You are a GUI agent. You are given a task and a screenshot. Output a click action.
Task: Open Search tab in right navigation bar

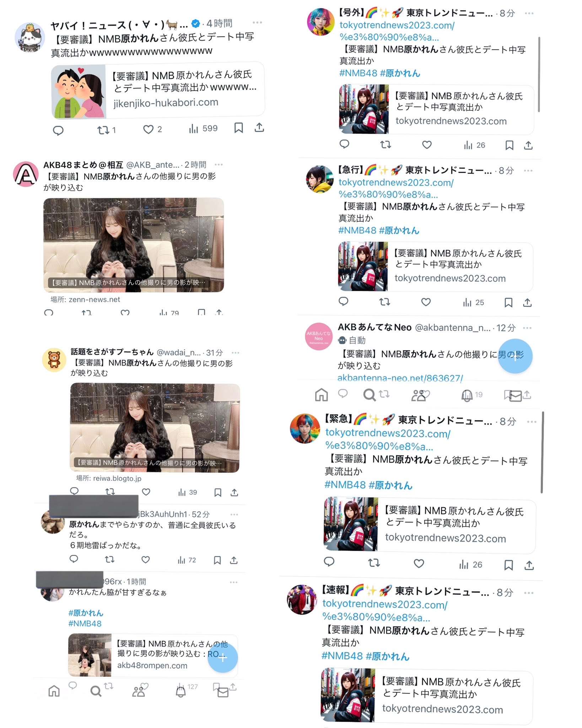tap(369, 395)
